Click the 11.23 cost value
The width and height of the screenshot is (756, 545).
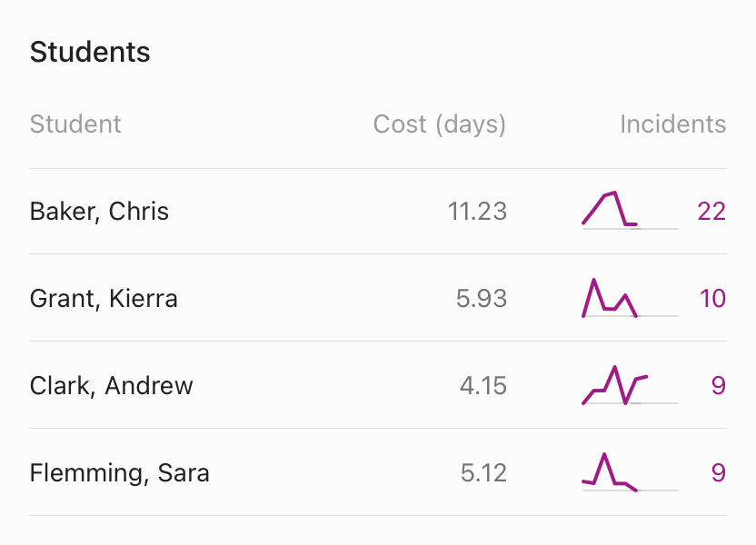(x=477, y=212)
